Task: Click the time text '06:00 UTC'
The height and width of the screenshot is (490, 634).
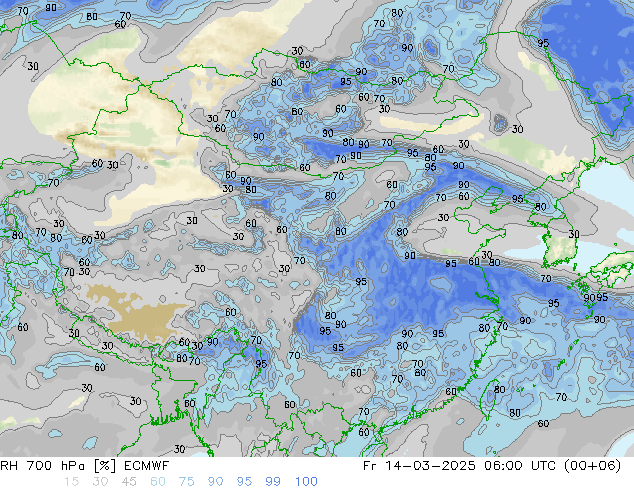Action: [x=522, y=466]
